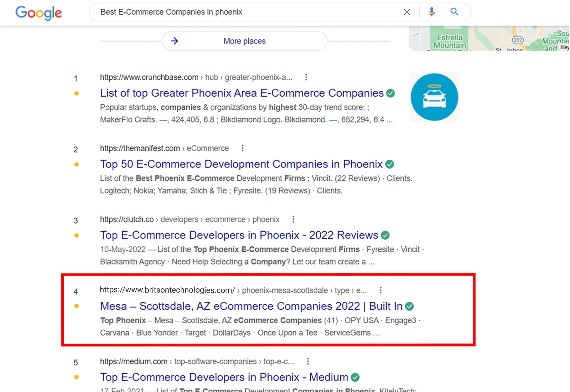Click the green checkmark beside the Built In title
This screenshot has height=392, width=570.
pos(410,306)
